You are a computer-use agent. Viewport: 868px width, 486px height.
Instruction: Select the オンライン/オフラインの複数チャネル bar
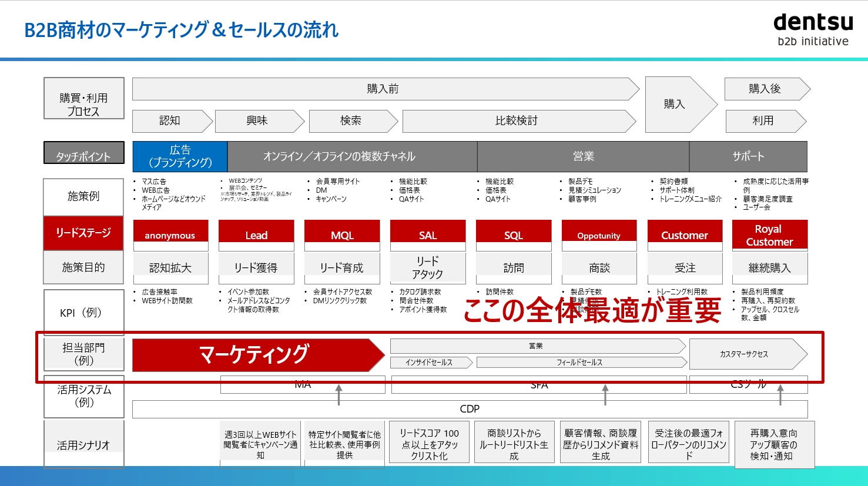coord(351,156)
